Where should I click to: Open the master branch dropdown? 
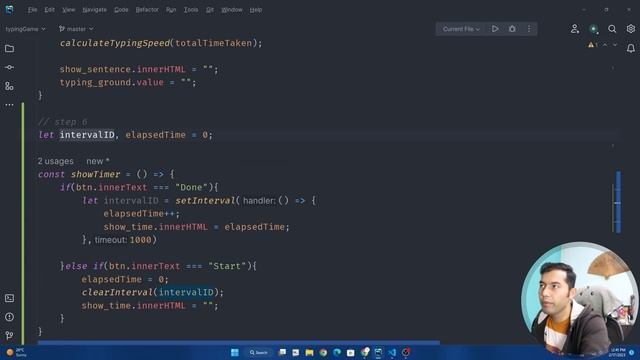point(76,29)
